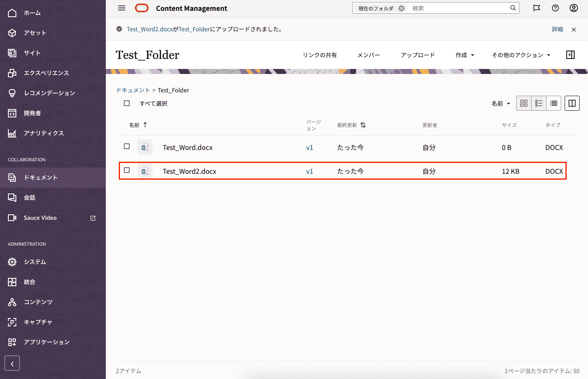588x379 pixels.
Task: Tick the Test_Word2.docx row checkbox
Action: [127, 170]
